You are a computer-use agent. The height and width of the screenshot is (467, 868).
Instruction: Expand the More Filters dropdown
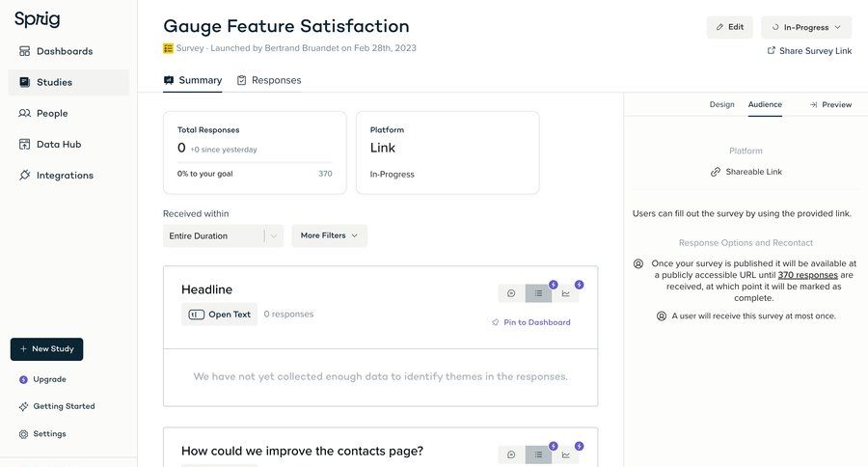(x=329, y=235)
